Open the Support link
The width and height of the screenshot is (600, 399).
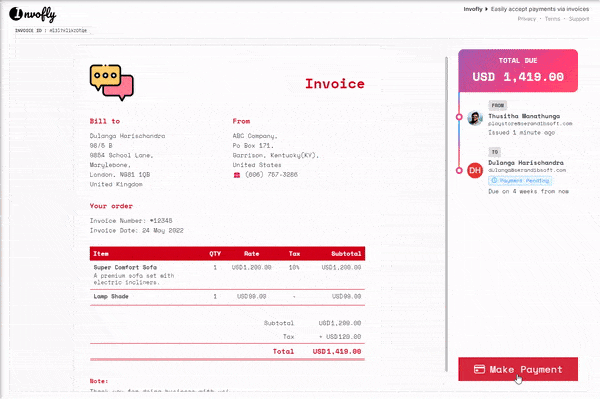579,19
